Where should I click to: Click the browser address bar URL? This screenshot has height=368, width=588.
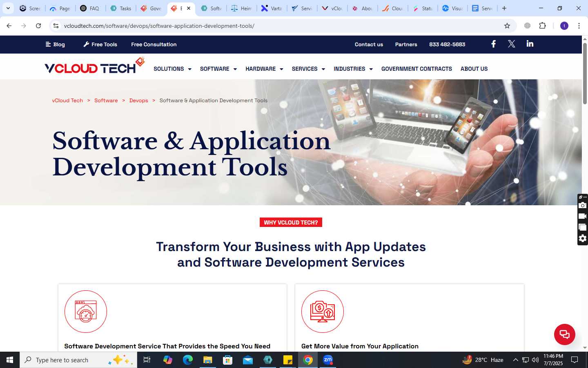click(x=159, y=26)
